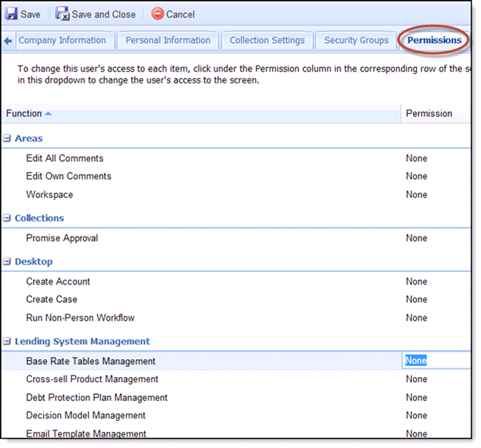The height and width of the screenshot is (448, 481).
Task: Collapse the Desktop group
Action: [x=7, y=261]
